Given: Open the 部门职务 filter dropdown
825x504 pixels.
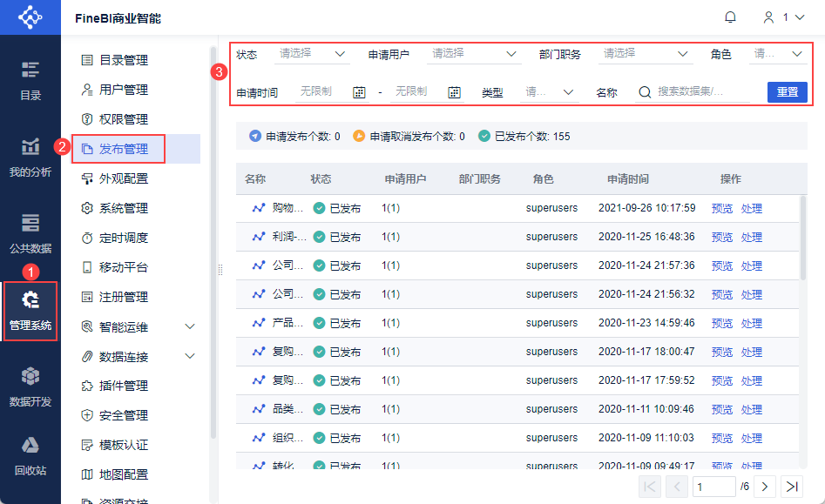Looking at the screenshot, I should pos(645,54).
